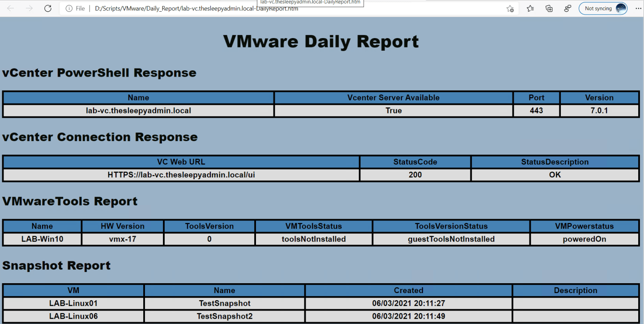Click the browser Back arrow
The height and width of the screenshot is (324, 644).
[11, 9]
